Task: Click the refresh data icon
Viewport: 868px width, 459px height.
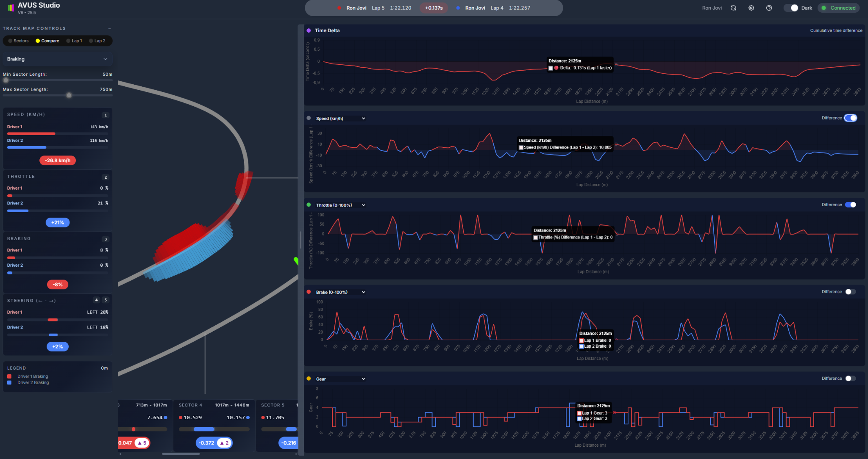Action: [x=733, y=8]
